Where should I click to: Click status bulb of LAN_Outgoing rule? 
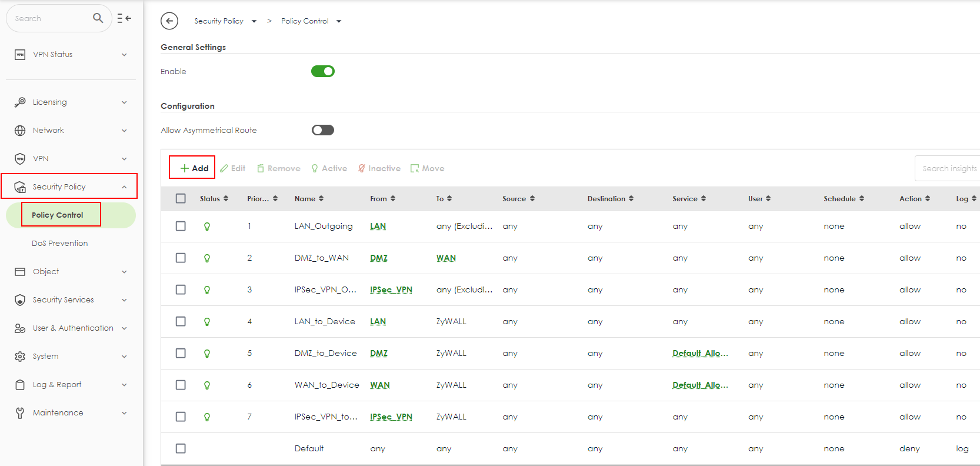(x=207, y=227)
